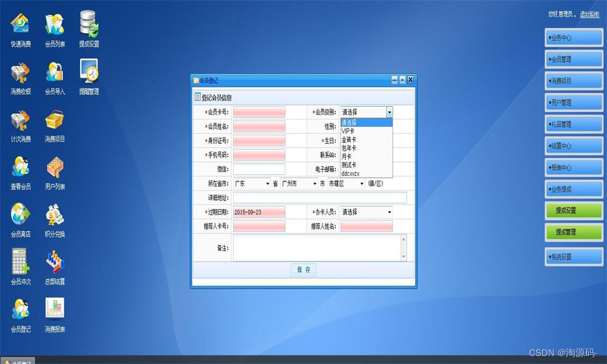Open the 办卡人员 dropdown
The height and width of the screenshot is (364, 607).
(366, 212)
